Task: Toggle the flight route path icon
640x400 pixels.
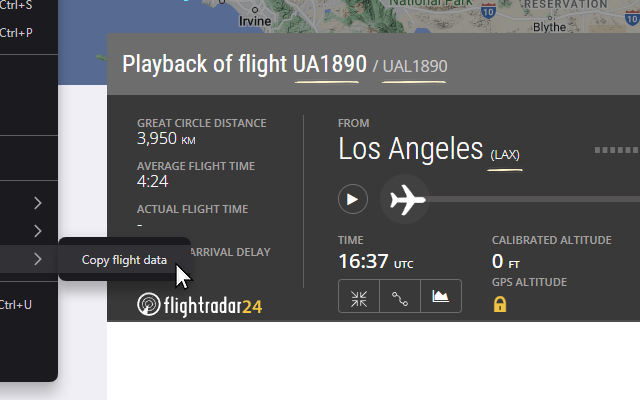Action: tap(400, 297)
